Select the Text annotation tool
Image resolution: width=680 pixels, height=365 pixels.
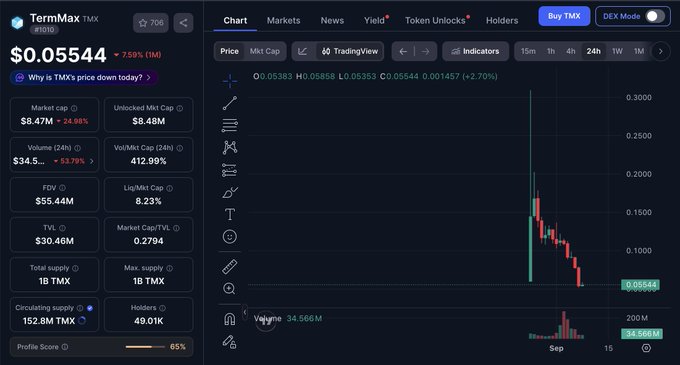230,215
